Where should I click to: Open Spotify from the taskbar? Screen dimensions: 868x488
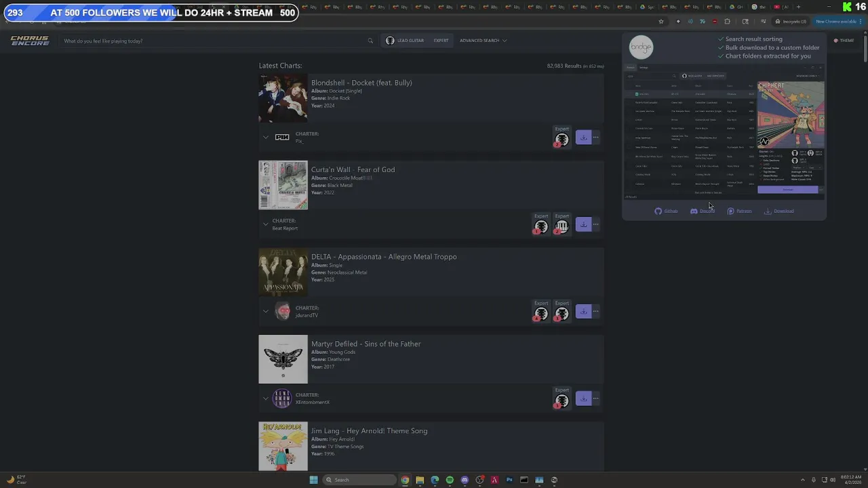450,480
